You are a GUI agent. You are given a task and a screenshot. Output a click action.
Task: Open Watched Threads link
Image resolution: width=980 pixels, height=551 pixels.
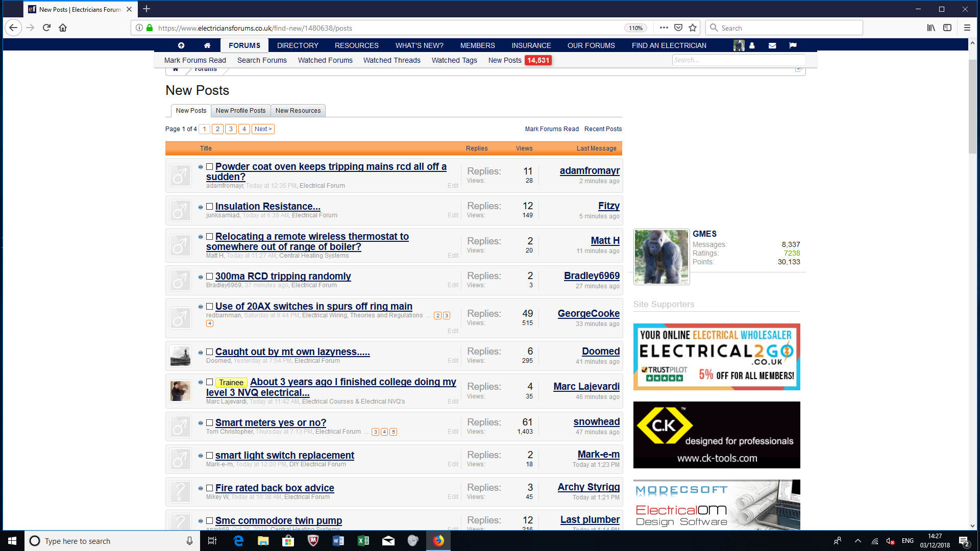(x=392, y=60)
